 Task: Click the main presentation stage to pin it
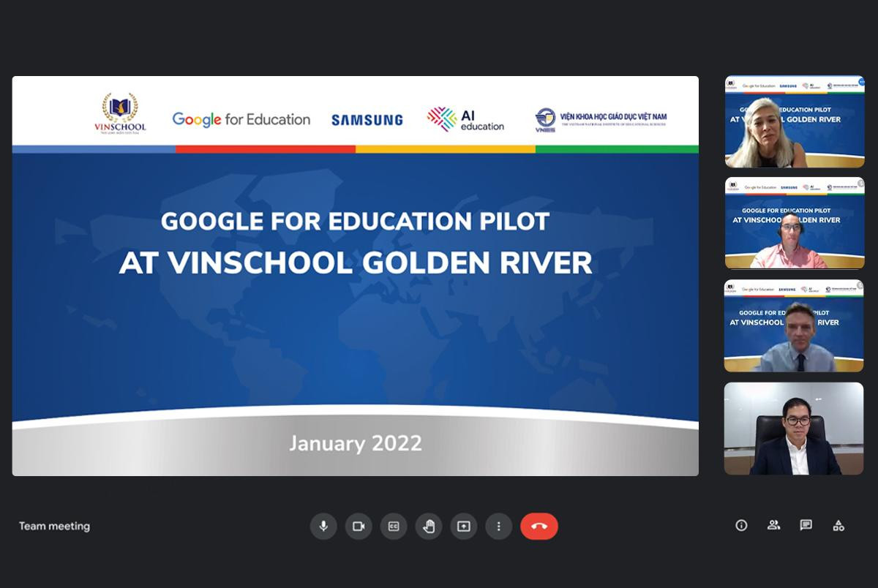tap(355, 276)
